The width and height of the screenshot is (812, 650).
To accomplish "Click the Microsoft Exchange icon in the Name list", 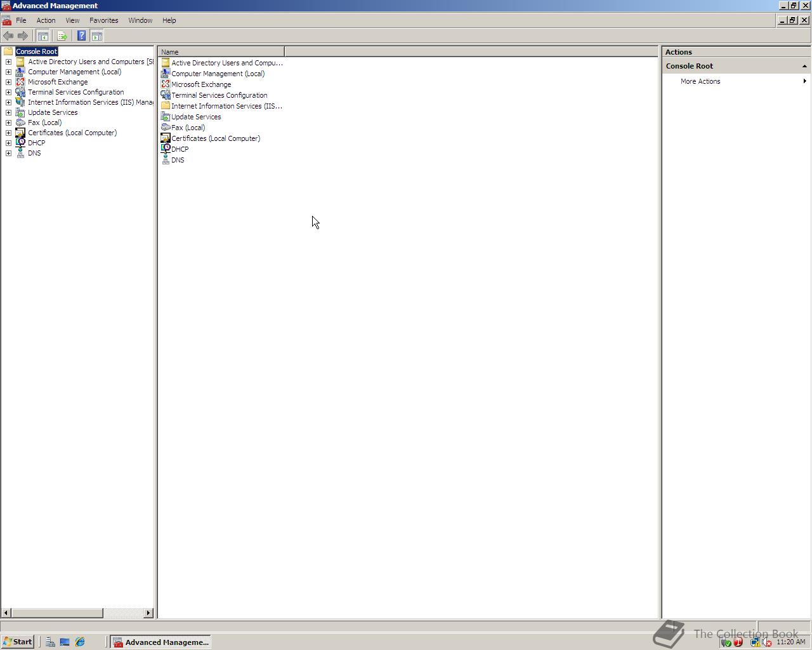I will (x=166, y=84).
